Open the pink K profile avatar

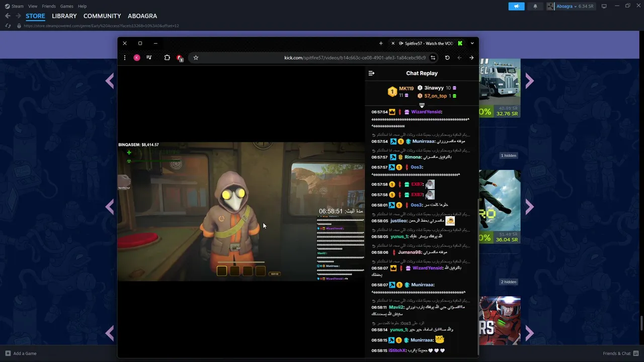click(x=136, y=58)
